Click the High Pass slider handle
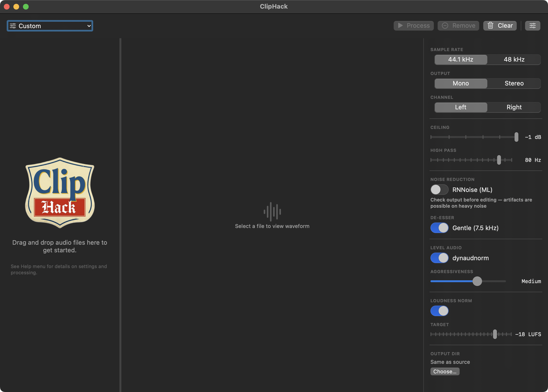 (x=499, y=160)
